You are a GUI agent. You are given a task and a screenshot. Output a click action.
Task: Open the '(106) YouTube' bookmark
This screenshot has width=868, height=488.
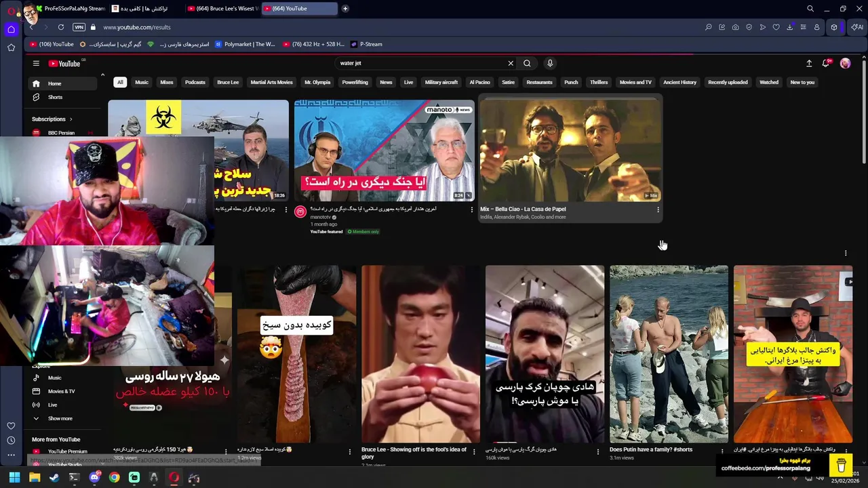coord(52,44)
